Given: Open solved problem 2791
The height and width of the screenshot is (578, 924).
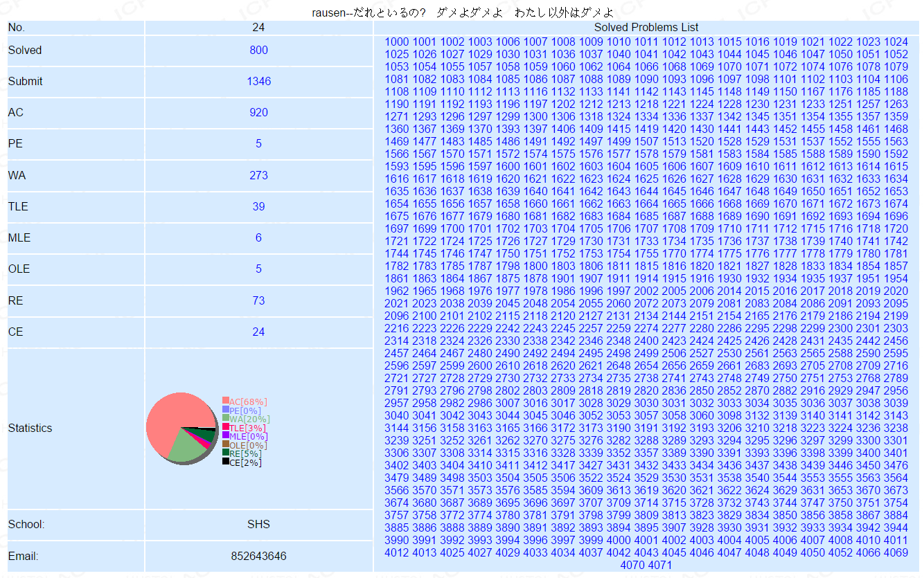Looking at the screenshot, I should (397, 390).
